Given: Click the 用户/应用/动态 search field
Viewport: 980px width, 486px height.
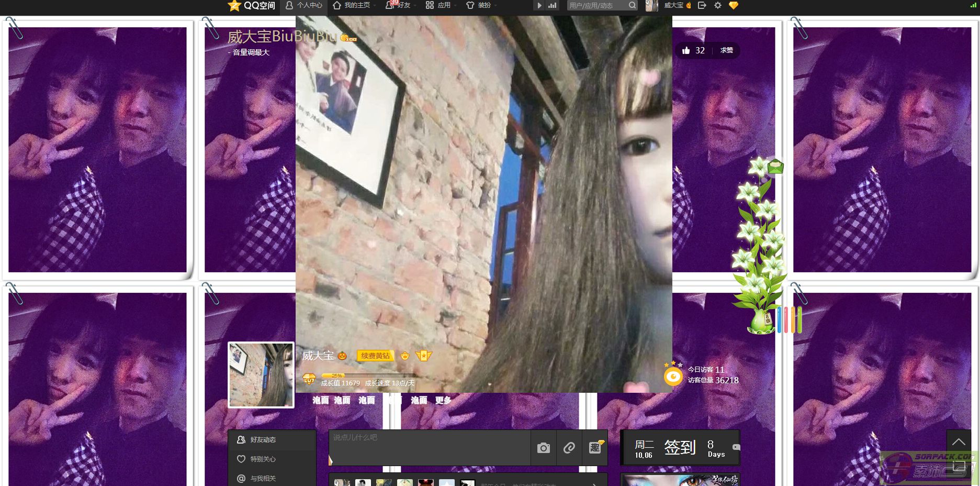Looking at the screenshot, I should (595, 5).
